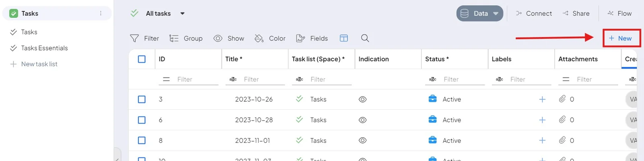The height and width of the screenshot is (161, 644).
Task: Click the Tasks list checkmark in row 8
Action: click(x=299, y=140)
